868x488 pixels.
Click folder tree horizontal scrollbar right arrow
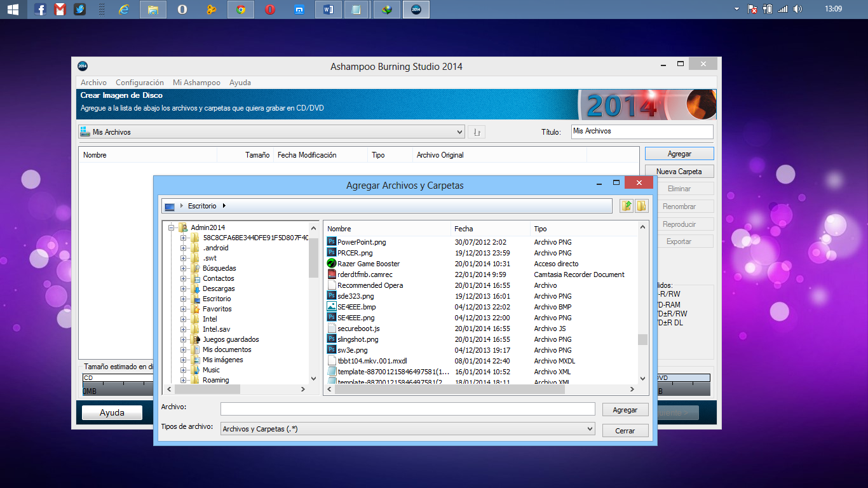pyautogui.click(x=304, y=389)
